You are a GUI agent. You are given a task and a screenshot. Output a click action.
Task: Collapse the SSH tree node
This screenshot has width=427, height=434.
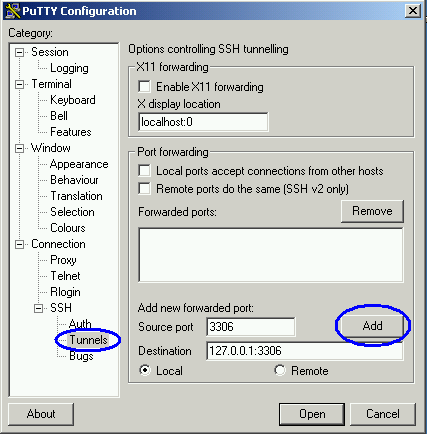39,308
